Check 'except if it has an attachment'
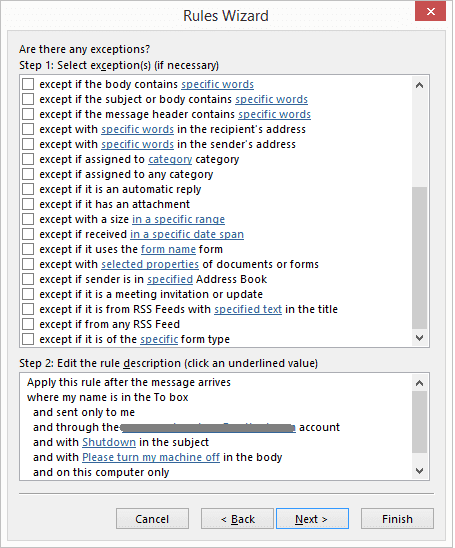 click(x=28, y=204)
